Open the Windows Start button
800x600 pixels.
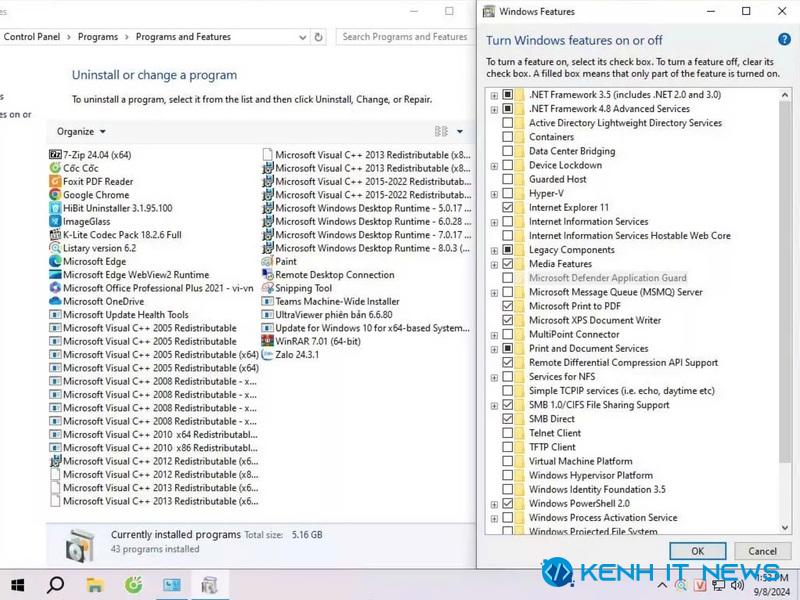18,585
